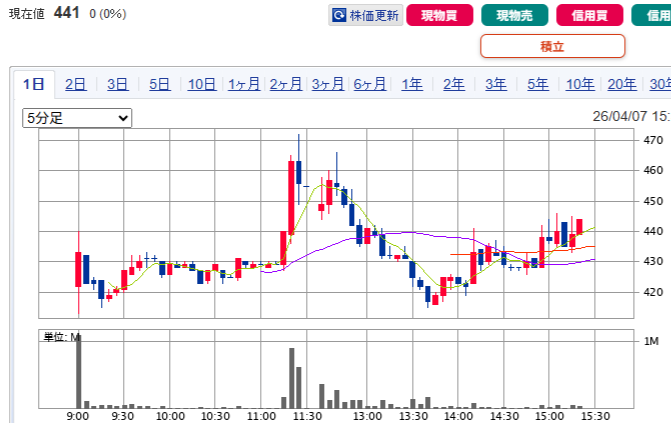Viewport: 671px width, 423px height.
Task: Click the tall 9:00 volume bar
Action: pyautogui.click(x=78, y=370)
